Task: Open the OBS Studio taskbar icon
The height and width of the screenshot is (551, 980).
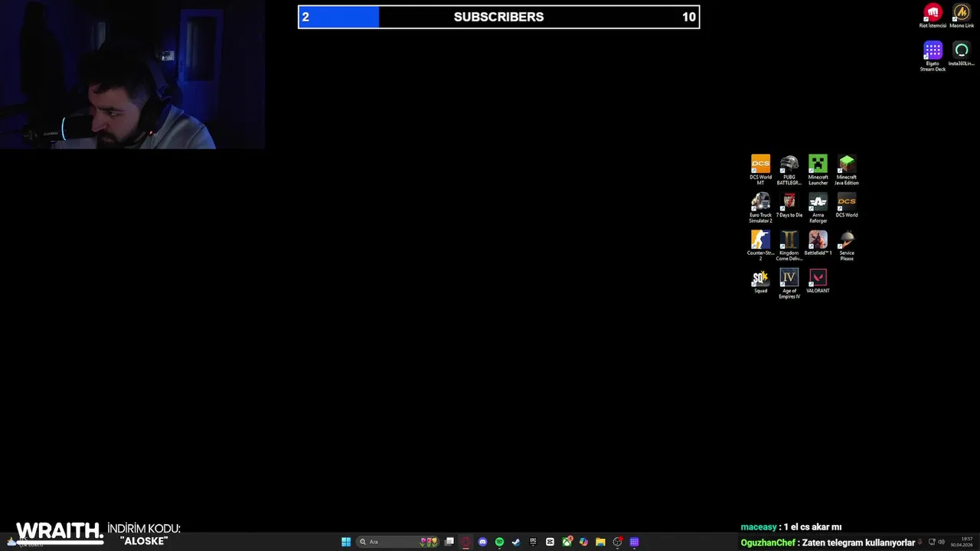Action: [x=617, y=542]
